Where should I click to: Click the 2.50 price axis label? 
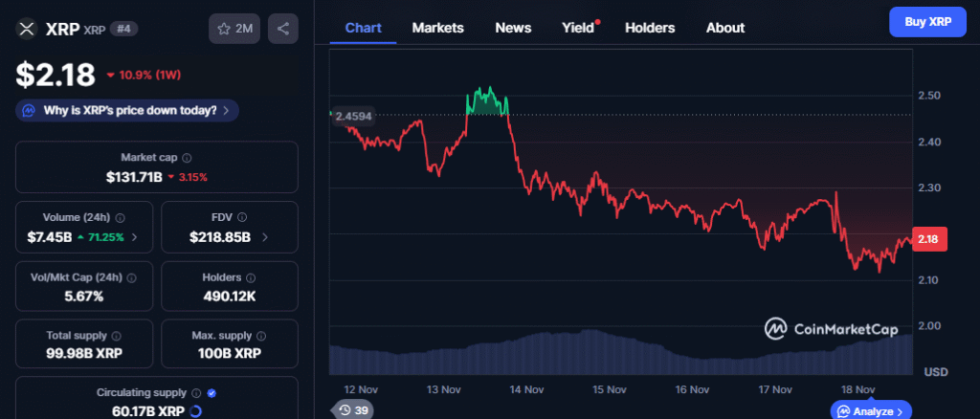click(x=928, y=96)
